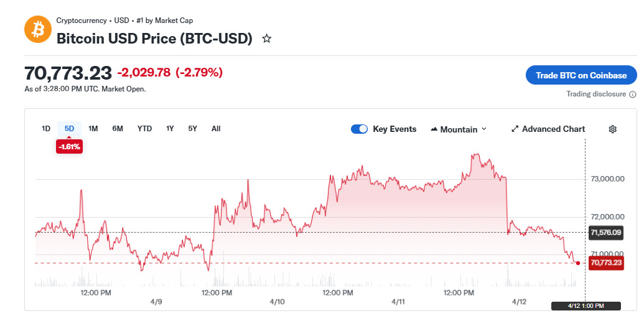644x316 pixels.
Task: Click the current price dot on chart
Action: coord(578,263)
